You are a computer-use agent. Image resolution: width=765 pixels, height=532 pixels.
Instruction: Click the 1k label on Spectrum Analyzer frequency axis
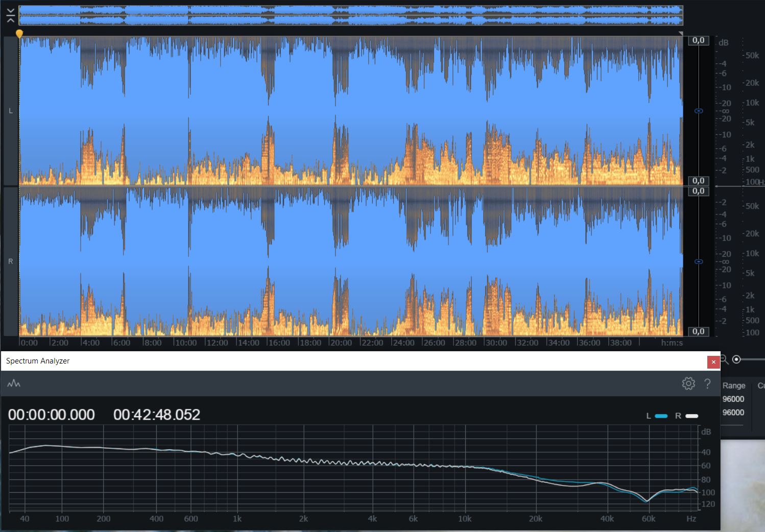click(237, 519)
